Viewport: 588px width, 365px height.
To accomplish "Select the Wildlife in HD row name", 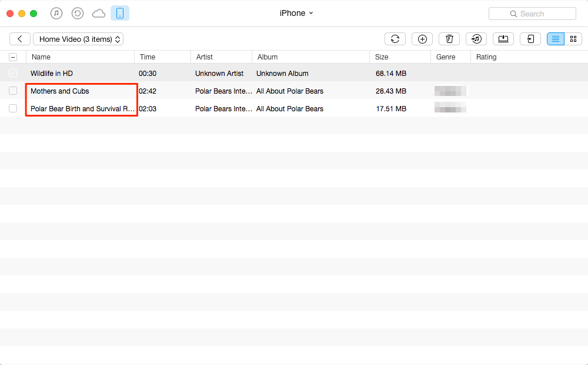I will tap(52, 74).
